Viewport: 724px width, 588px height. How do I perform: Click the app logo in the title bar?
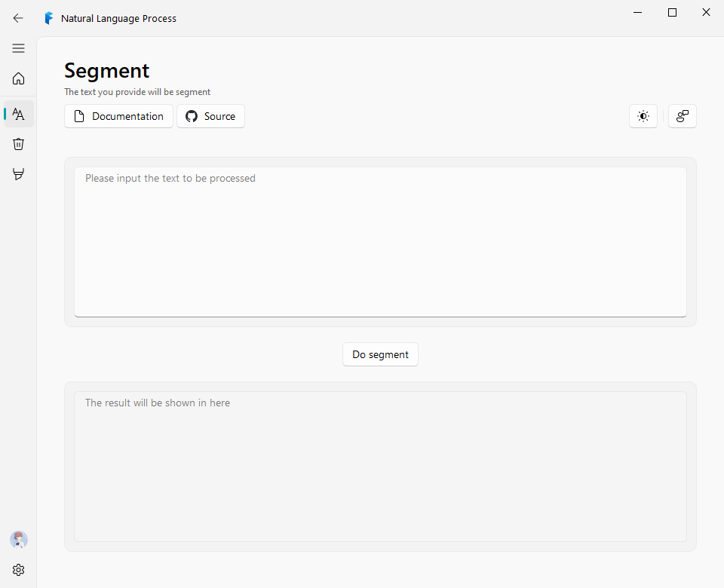pos(49,18)
